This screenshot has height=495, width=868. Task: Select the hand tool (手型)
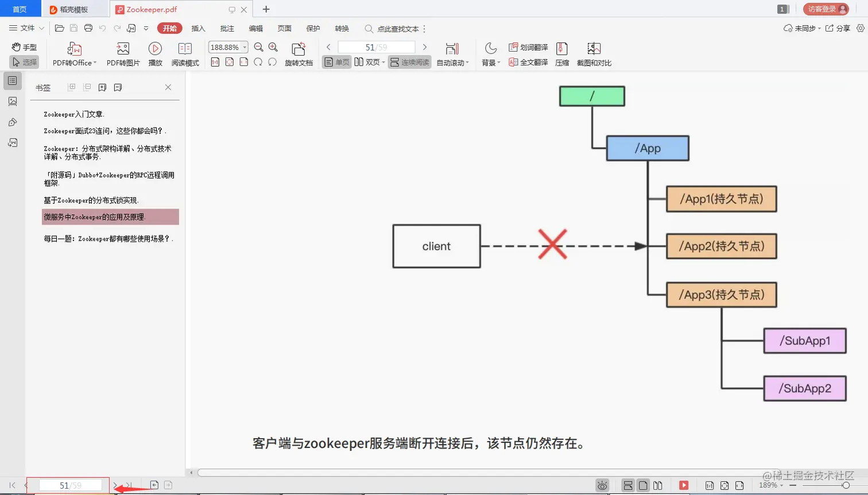tap(24, 47)
